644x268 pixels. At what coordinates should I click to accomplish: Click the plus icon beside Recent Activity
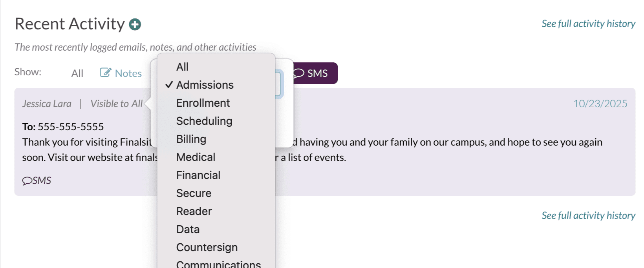coord(135,24)
